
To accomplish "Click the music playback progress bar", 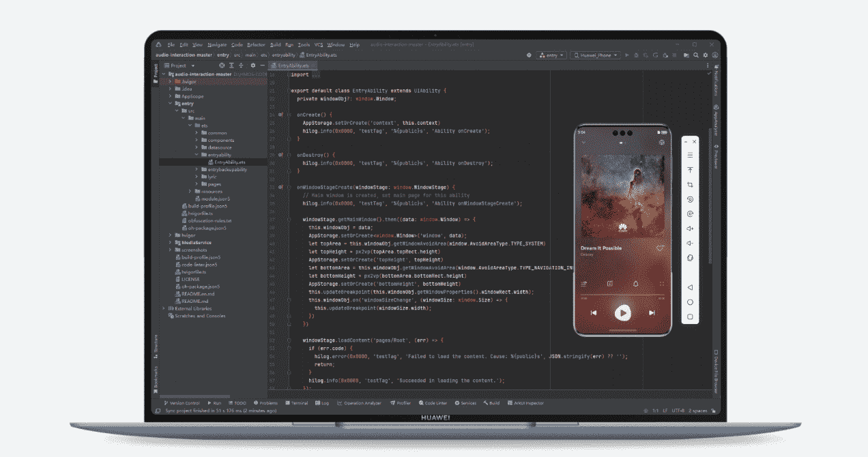I will click(x=622, y=296).
